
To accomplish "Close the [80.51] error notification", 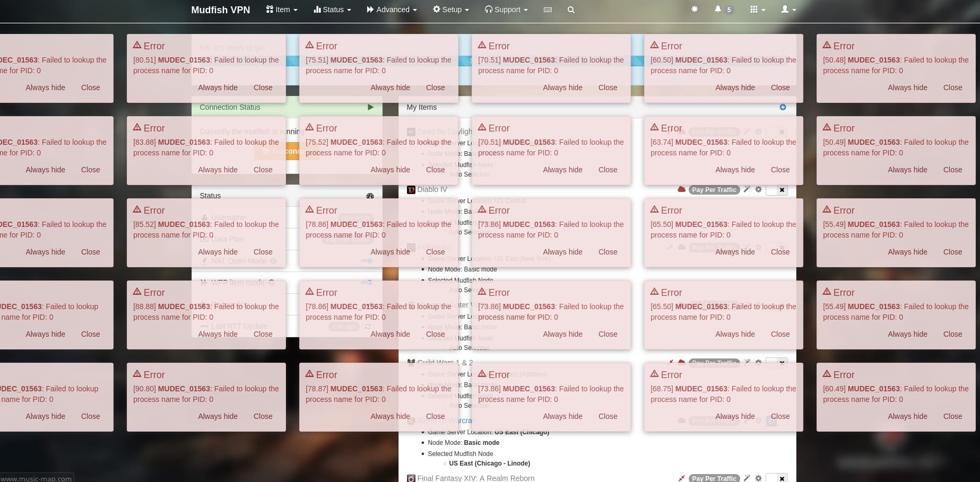I will 263,87.
